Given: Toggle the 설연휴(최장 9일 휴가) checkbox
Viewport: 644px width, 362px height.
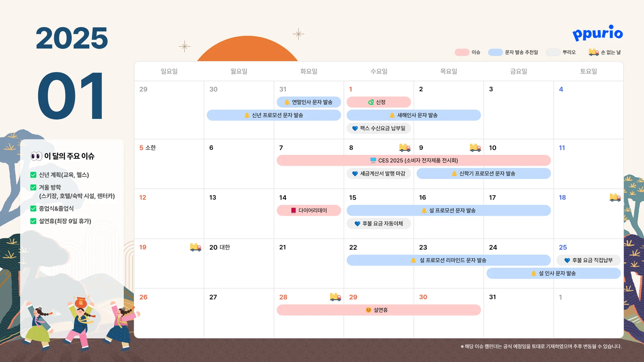Looking at the screenshot, I should tap(33, 221).
